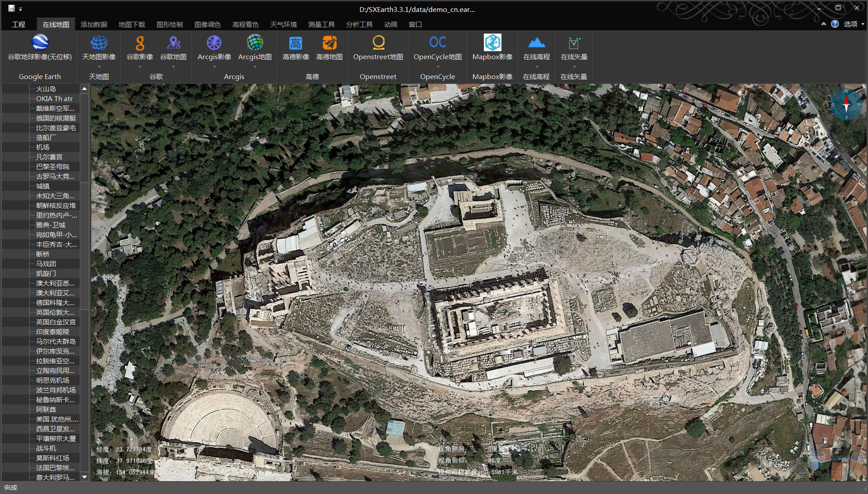
Task: Select 明思克机场 in the list
Action: click(x=52, y=380)
